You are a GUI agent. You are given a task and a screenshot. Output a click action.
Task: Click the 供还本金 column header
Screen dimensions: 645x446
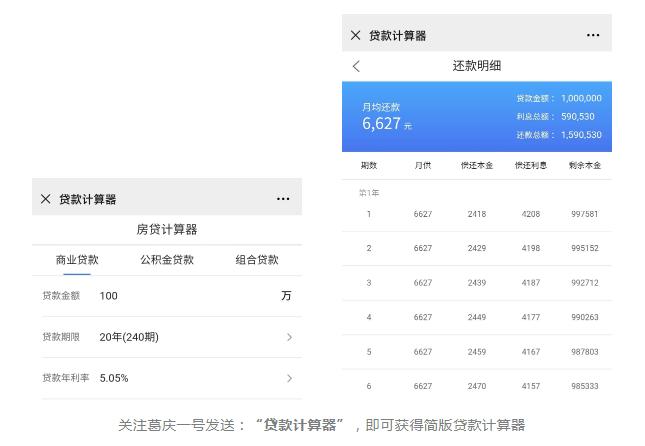(x=477, y=165)
